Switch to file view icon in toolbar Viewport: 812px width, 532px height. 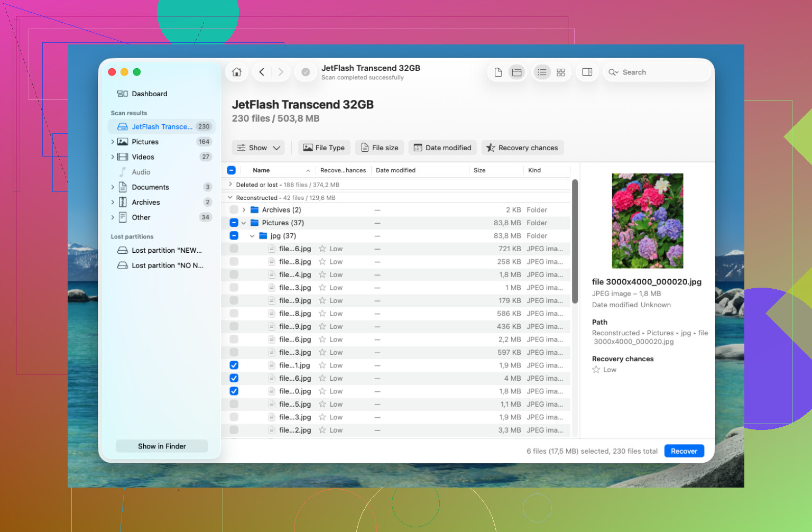coord(498,72)
